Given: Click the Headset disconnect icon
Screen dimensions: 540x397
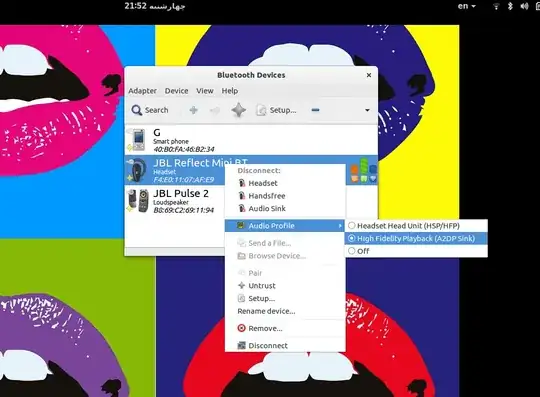Looking at the screenshot, I should click(242, 183).
